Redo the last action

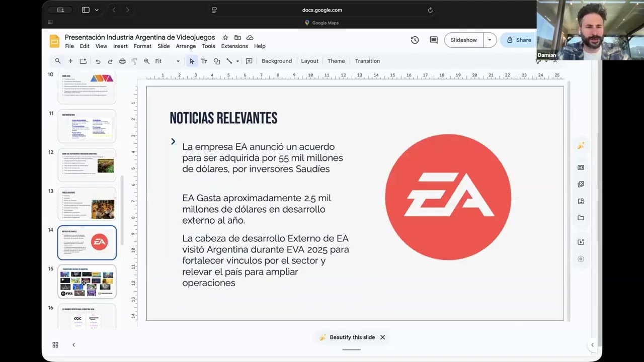[x=110, y=61]
